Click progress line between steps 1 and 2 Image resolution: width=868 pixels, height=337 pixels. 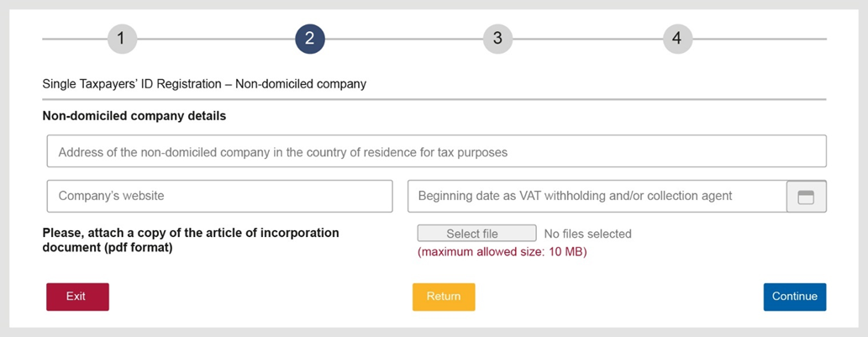(216, 39)
